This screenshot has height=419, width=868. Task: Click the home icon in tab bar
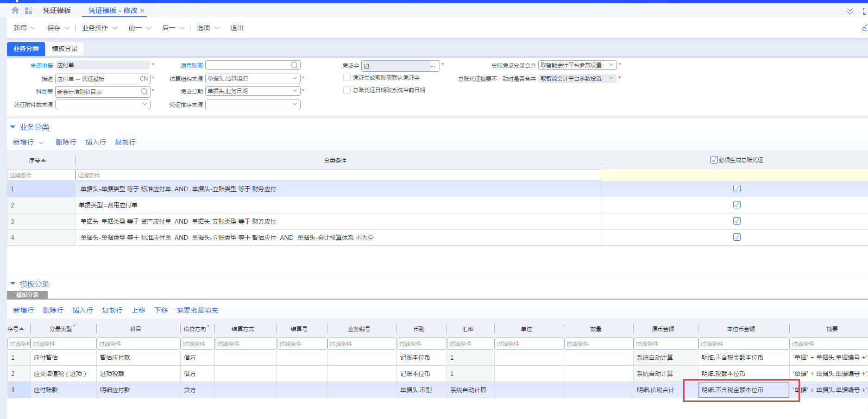click(15, 10)
